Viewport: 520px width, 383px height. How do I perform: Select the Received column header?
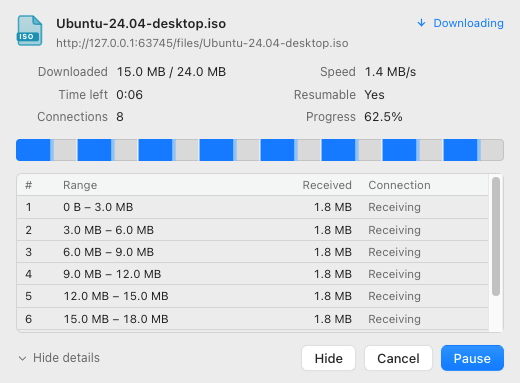tap(327, 185)
